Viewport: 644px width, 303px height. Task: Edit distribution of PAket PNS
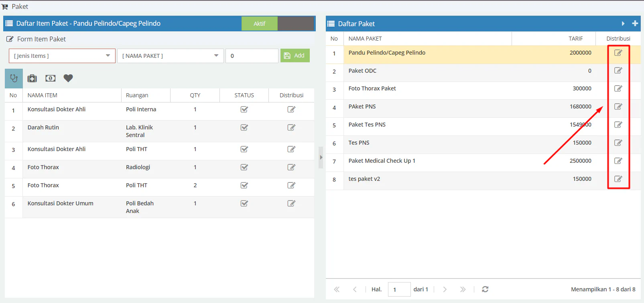(x=618, y=106)
